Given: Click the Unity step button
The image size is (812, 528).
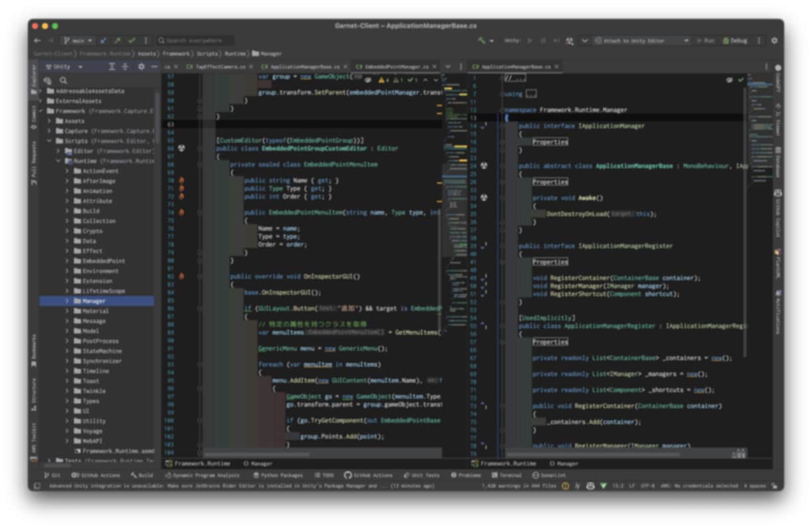Looking at the screenshot, I should 556,41.
